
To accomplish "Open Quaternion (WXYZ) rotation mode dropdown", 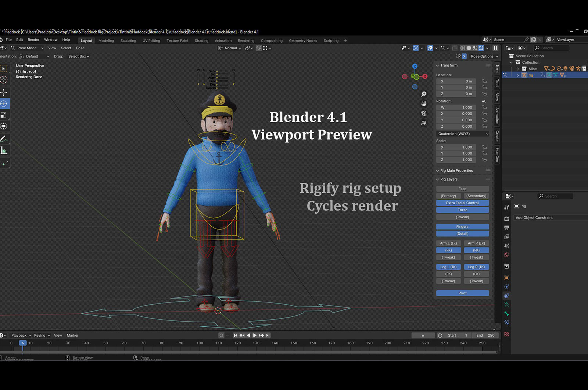I will [463, 134].
